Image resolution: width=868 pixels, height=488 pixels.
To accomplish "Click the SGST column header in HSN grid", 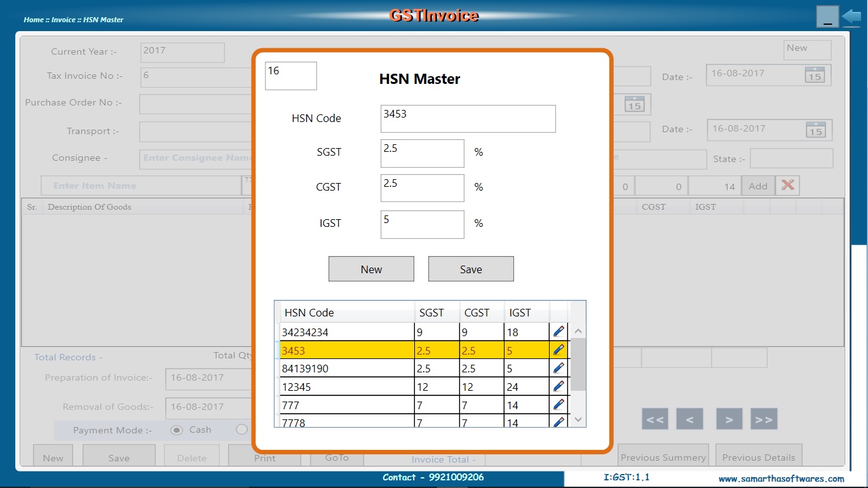I will pos(437,312).
